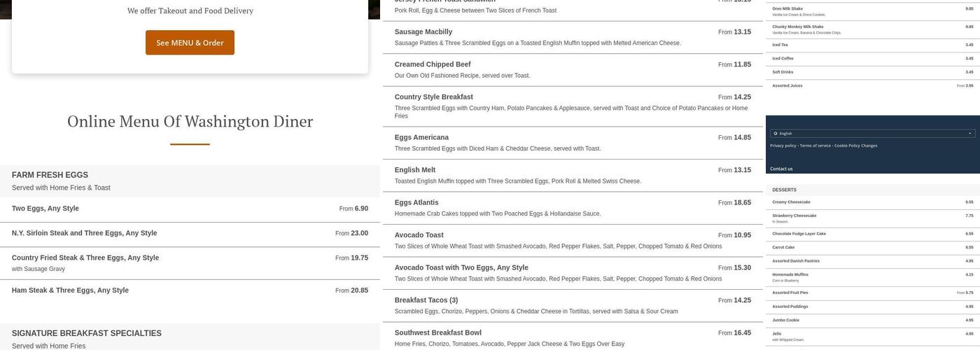This screenshot has width=980, height=350.
Task: Pick the Breakfast Tacos (3) item
Action: coord(426,300)
